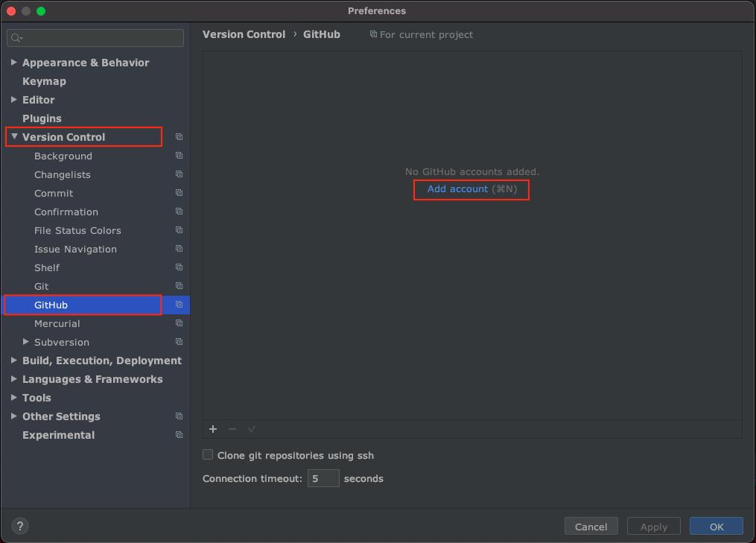Click project-level icon beside Issue Navigation

click(179, 249)
